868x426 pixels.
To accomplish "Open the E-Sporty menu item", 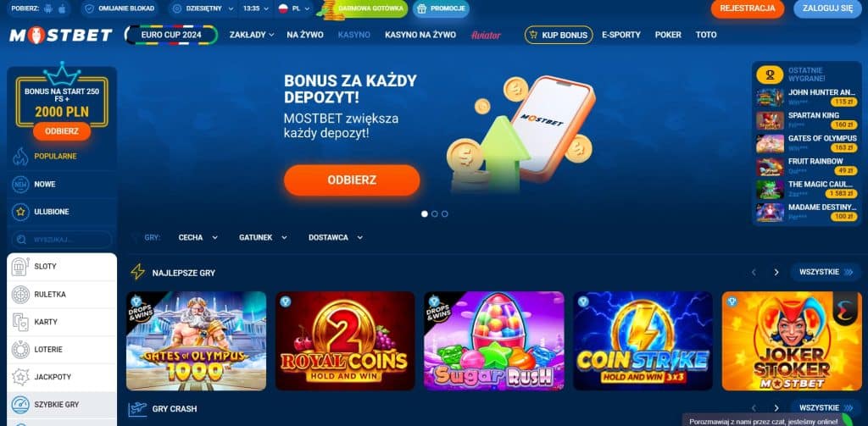I will pyautogui.click(x=621, y=35).
